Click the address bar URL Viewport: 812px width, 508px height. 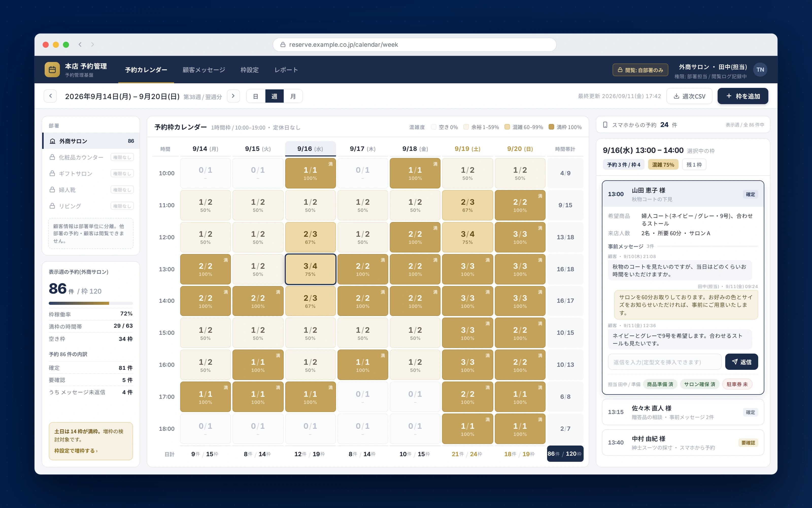tap(343, 45)
